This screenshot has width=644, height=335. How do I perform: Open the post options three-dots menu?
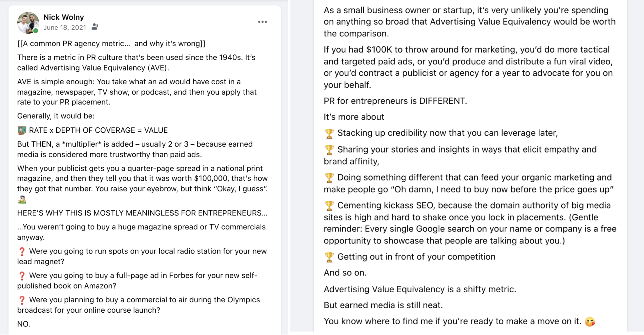[262, 22]
